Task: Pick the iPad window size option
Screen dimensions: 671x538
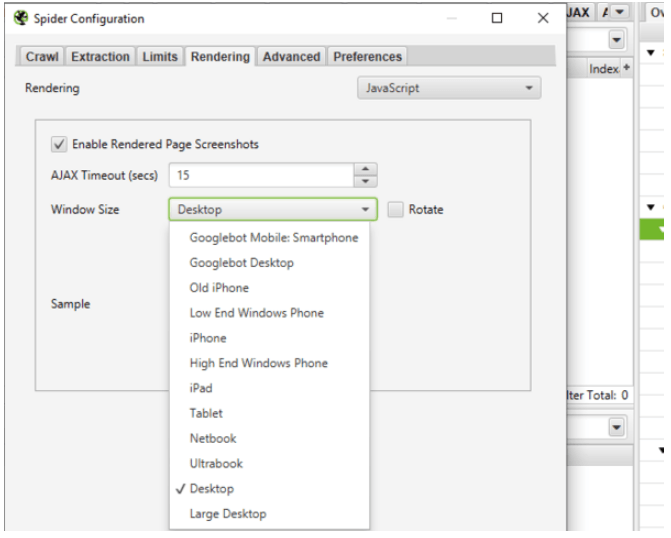Action: point(201,388)
